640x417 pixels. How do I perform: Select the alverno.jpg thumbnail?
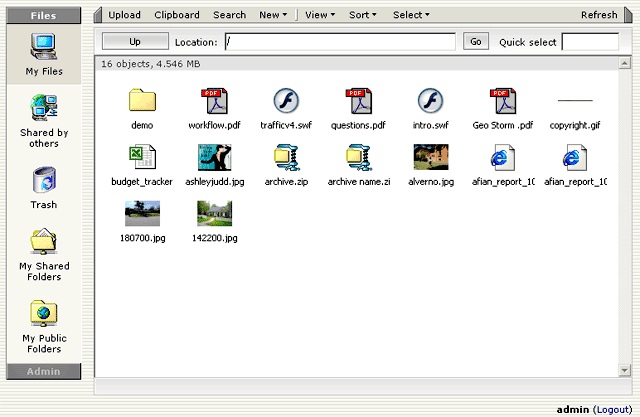tap(431, 157)
